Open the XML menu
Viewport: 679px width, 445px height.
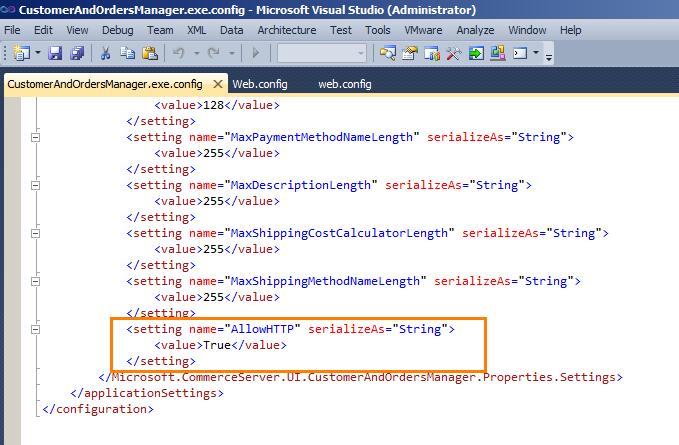click(196, 30)
